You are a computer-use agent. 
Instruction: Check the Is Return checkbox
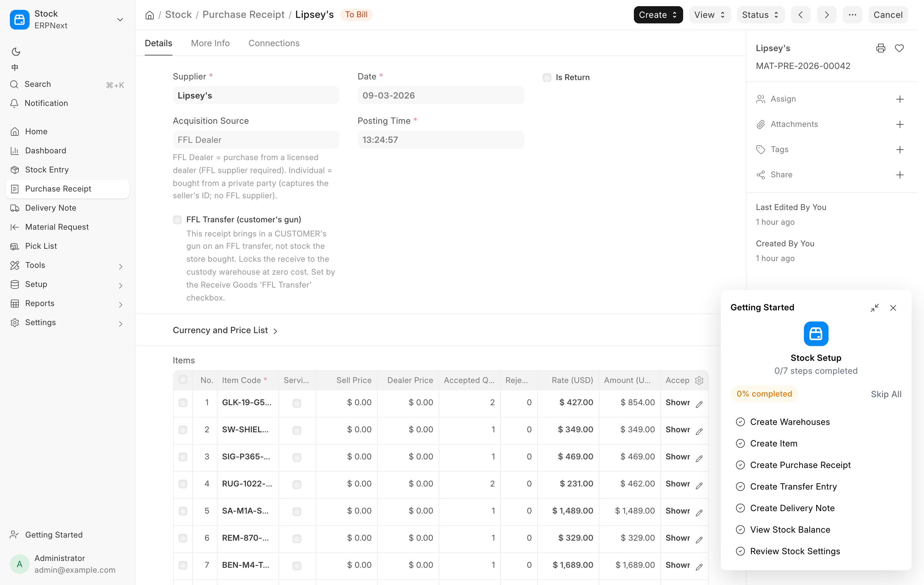[547, 78]
